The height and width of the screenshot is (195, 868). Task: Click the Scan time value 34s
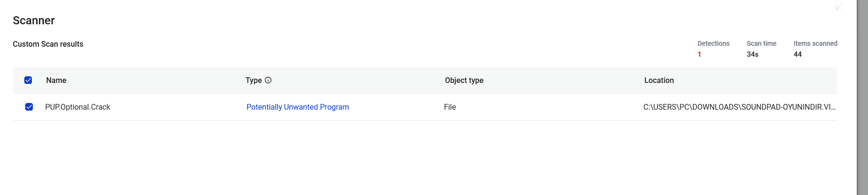pos(752,54)
